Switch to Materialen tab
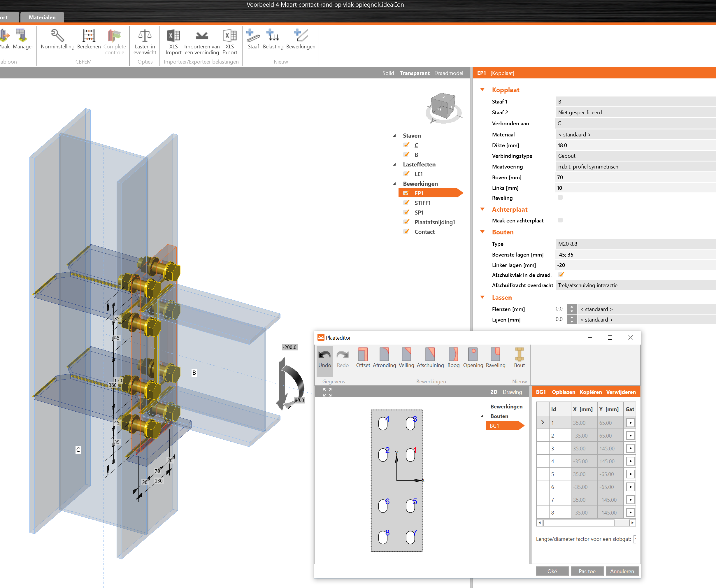Image resolution: width=716 pixels, height=588 pixels. tap(42, 17)
